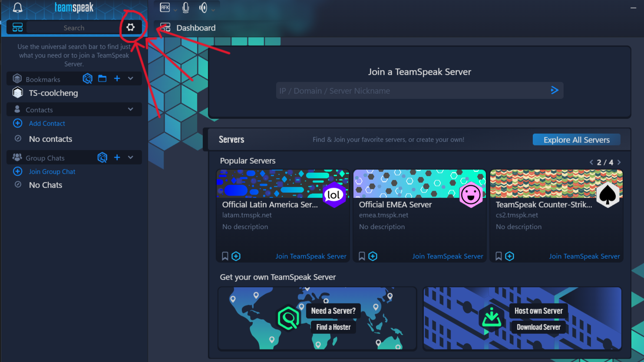Viewport: 644px width, 362px height.
Task: Open the dashboard icon beside Search
Action: [x=17, y=27]
